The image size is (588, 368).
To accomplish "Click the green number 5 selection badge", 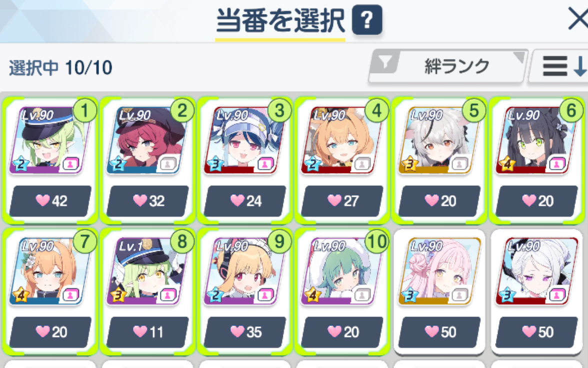I will tap(474, 111).
